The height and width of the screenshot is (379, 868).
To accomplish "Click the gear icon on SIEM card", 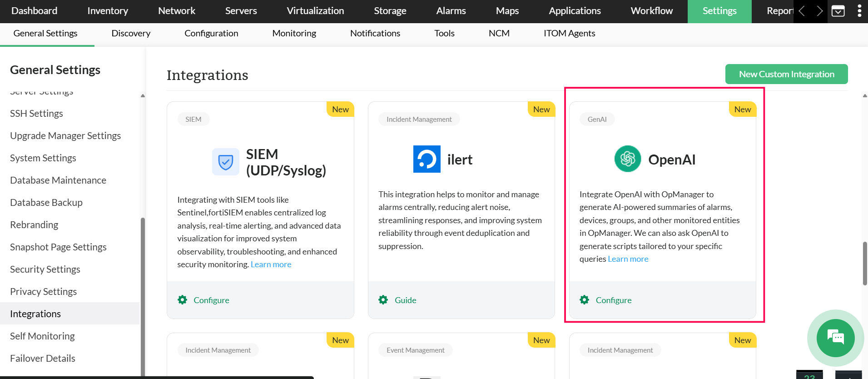I will pyautogui.click(x=182, y=300).
